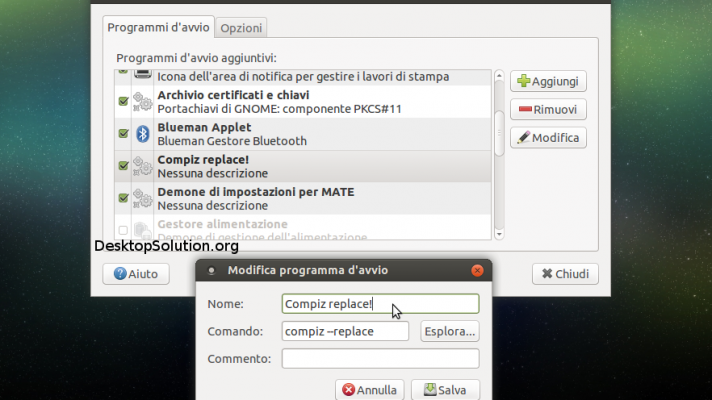This screenshot has width=712, height=400.
Task: Click the list scrollbar up arrow
Action: click(499, 75)
